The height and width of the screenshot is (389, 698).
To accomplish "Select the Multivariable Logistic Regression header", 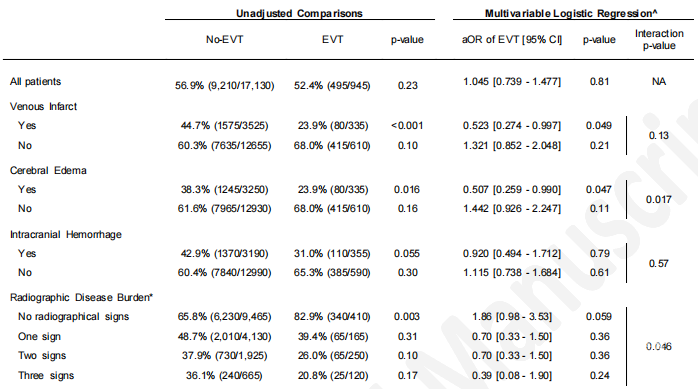I will (571, 13).
